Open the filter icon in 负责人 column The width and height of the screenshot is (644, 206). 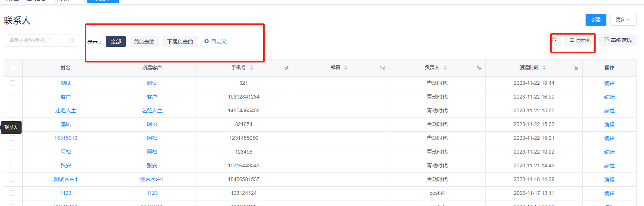pos(479,68)
